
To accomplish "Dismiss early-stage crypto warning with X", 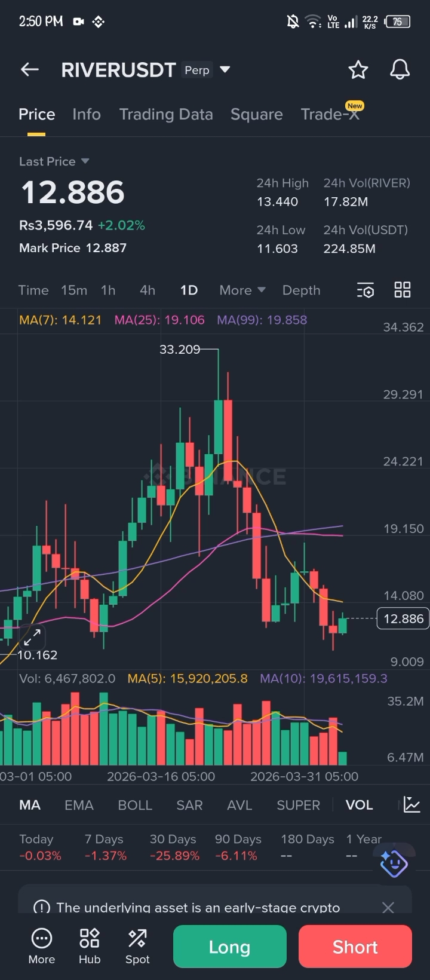I will point(388,908).
